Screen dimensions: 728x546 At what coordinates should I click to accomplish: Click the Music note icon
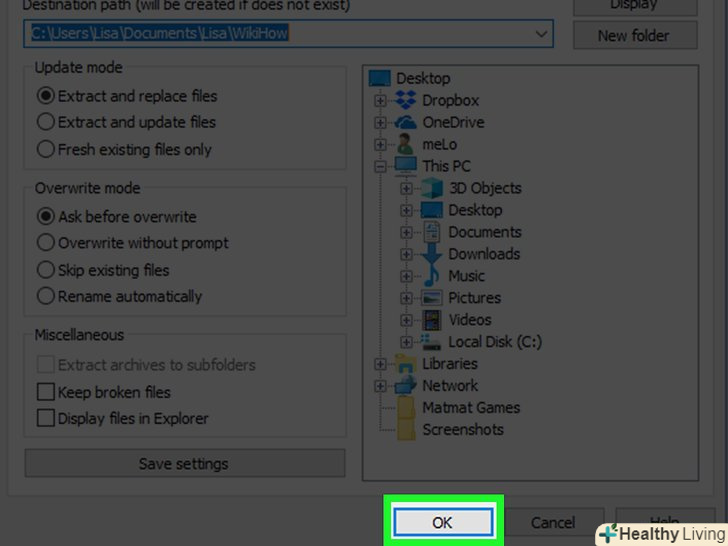[x=431, y=276]
